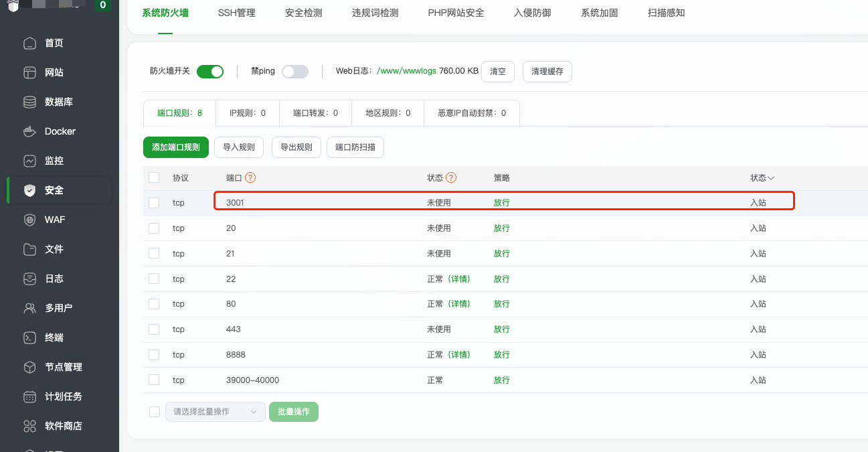Select the Docker whale icon
The width and height of the screenshot is (868, 452).
[29, 131]
